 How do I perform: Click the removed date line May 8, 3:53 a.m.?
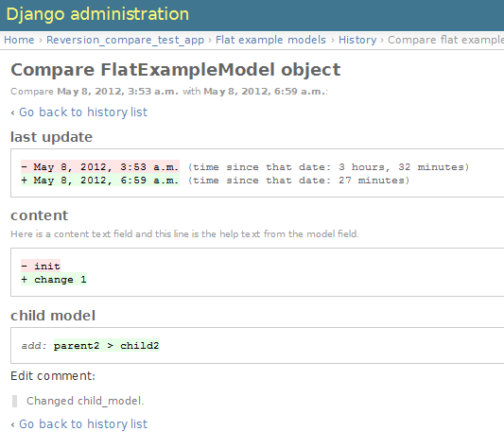[100, 167]
